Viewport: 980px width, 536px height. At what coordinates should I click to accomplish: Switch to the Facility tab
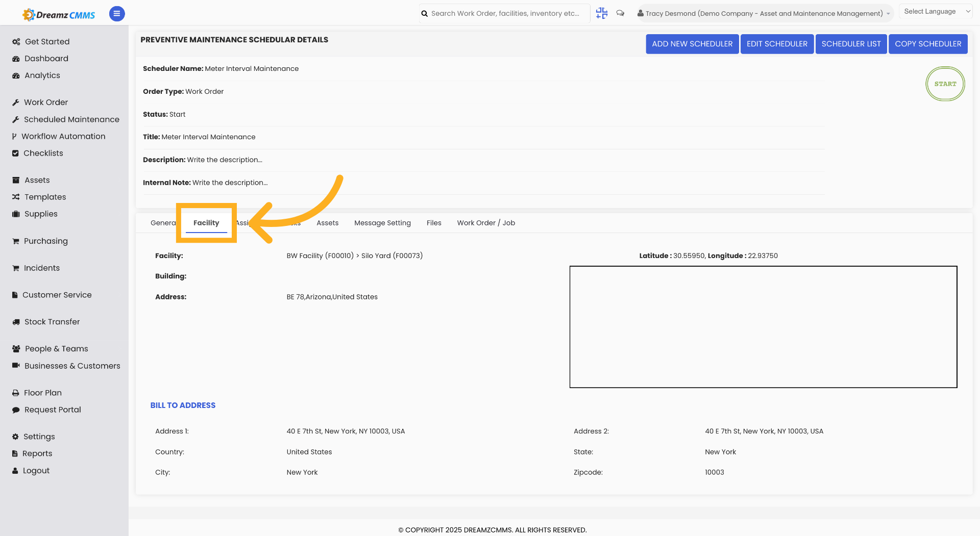(206, 223)
